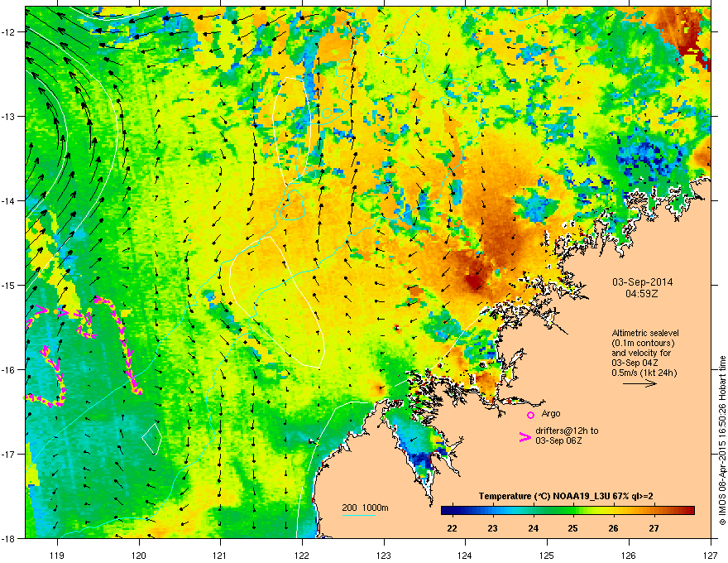Click the date label 03-Sep-2014
728x563 pixels.
click(x=642, y=282)
